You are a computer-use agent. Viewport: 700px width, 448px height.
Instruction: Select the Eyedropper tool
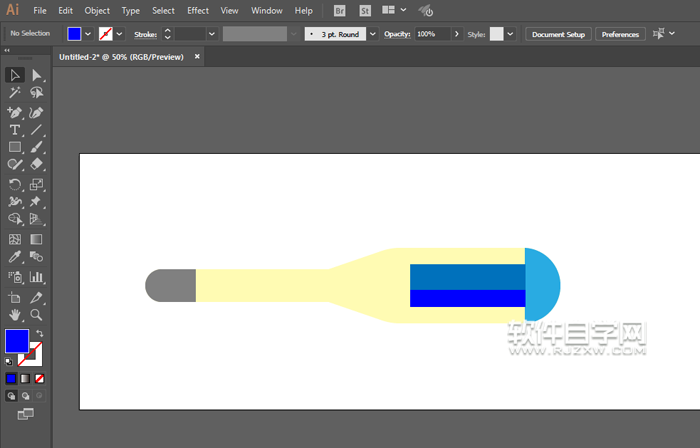pos(15,258)
